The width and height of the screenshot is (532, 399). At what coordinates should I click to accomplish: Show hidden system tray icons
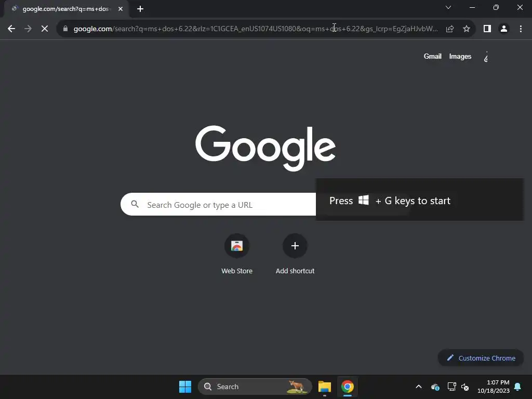[x=419, y=387]
